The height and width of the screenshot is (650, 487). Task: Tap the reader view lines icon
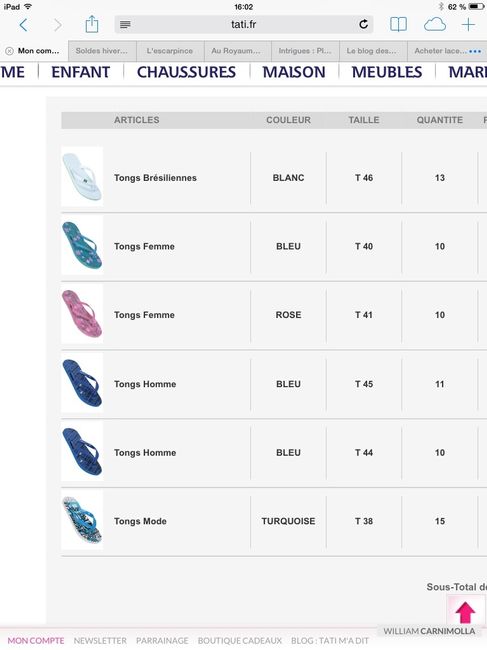(x=125, y=25)
